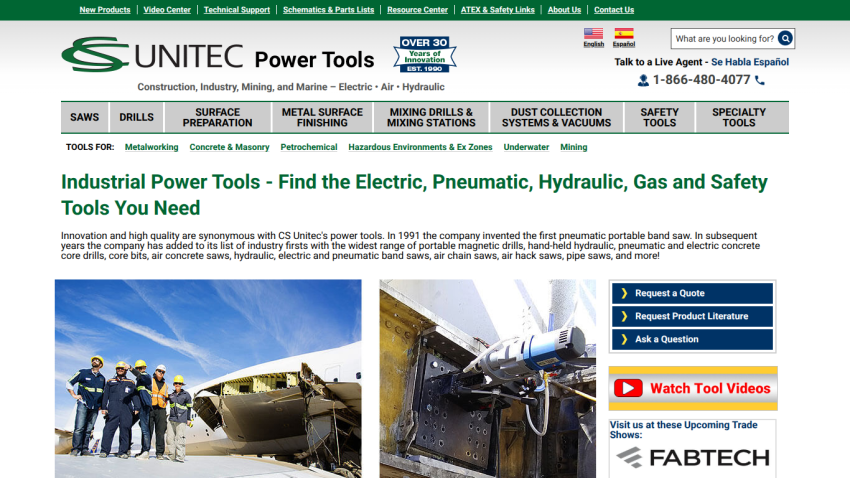Switch to Español via Spain flag

(623, 34)
